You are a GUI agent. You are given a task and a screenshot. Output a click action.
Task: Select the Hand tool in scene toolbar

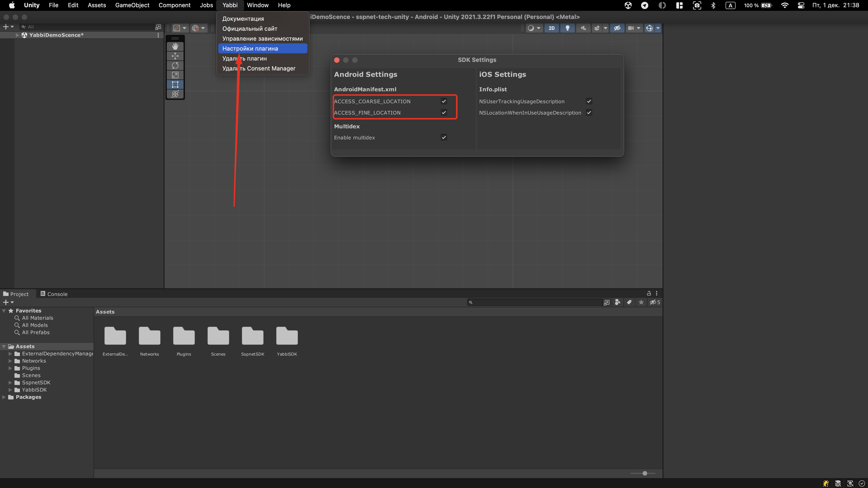(175, 47)
